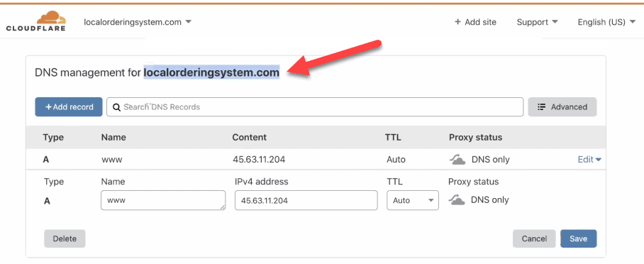The image size is (644, 264).
Task: Click the www name cell in the row
Action: point(112,160)
